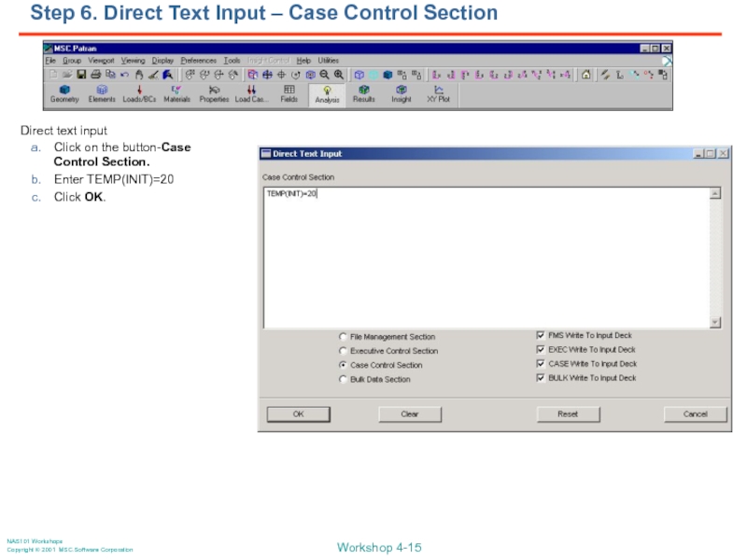Image resolution: width=747 pixels, height=560 pixels.
Task: Click the New file toolbar icon
Action: (53, 75)
